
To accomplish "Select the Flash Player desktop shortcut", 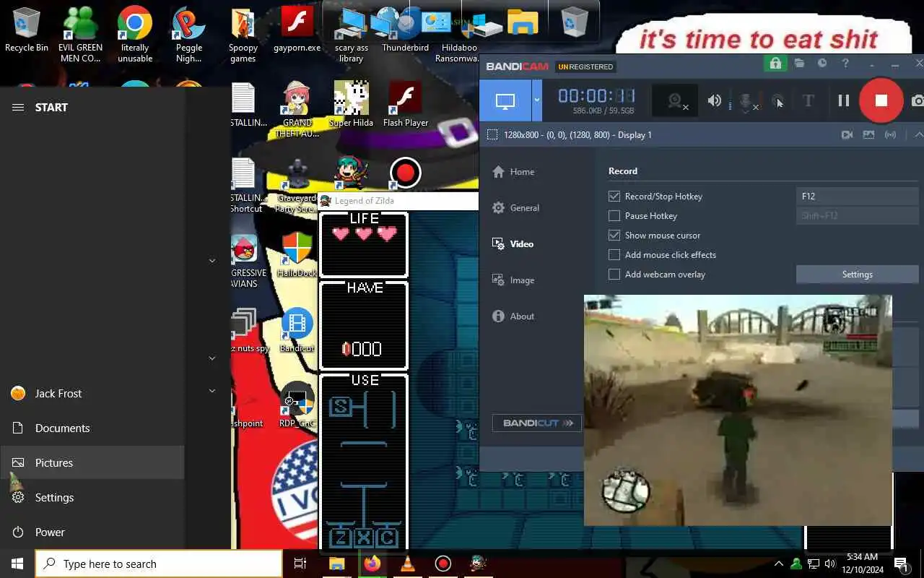I will click(406, 105).
